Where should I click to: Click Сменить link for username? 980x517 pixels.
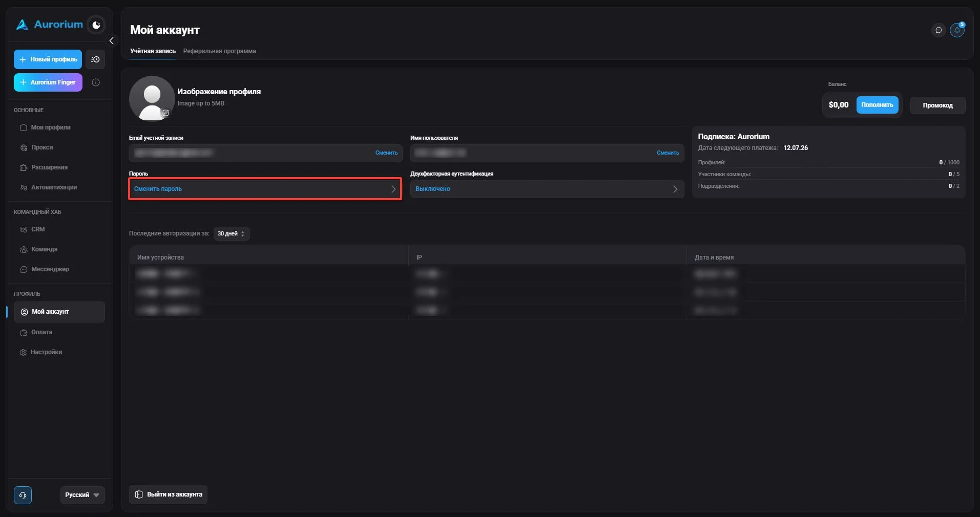[x=668, y=153]
